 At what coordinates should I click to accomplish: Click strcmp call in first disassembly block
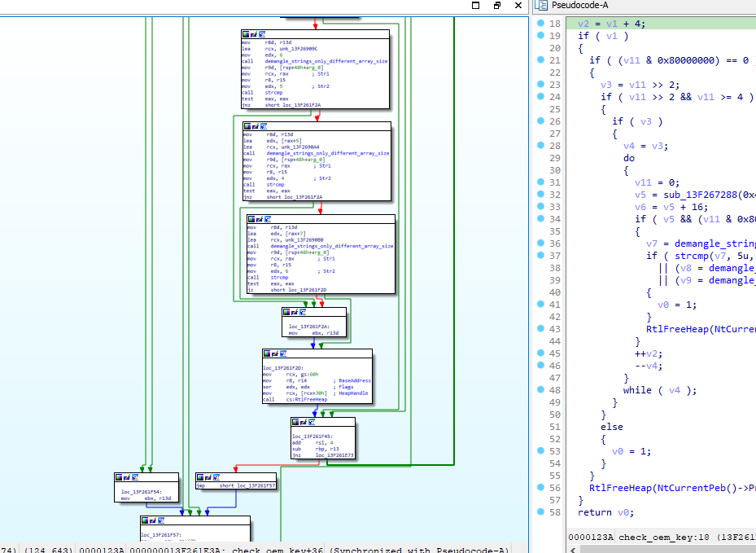coord(273,93)
